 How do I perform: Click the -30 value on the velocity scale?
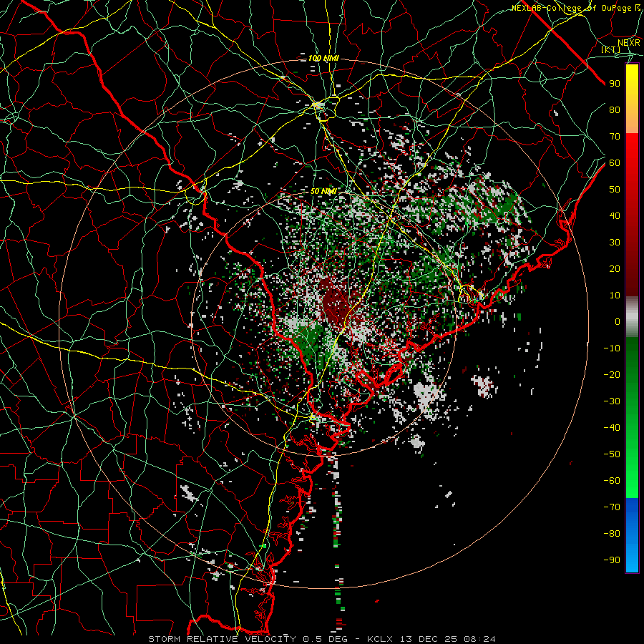coord(612,401)
